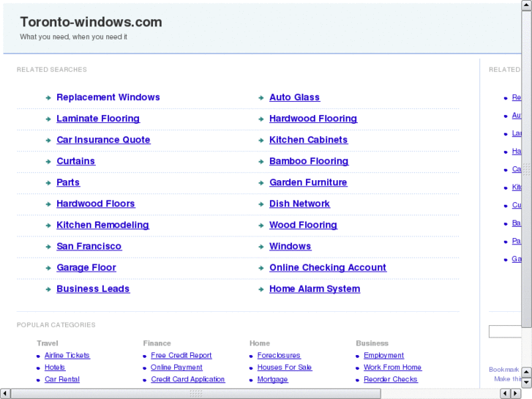Screen dimensions: 532x399
Task: Open Laminate Flooring search
Action: (x=98, y=119)
